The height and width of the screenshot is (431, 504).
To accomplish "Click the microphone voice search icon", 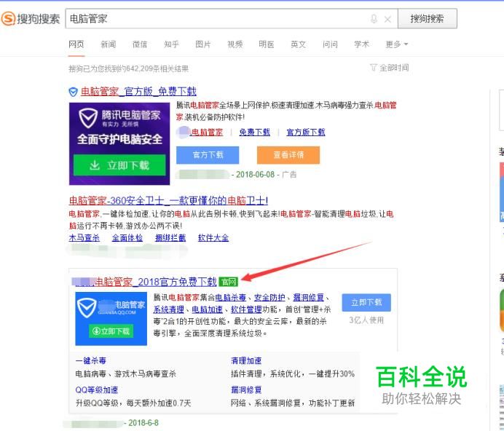I will [374, 19].
